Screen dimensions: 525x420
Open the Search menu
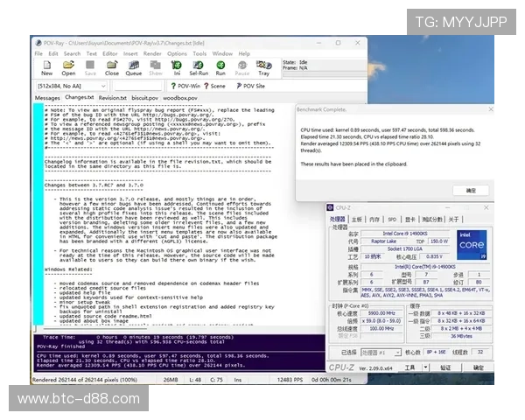[72, 53]
